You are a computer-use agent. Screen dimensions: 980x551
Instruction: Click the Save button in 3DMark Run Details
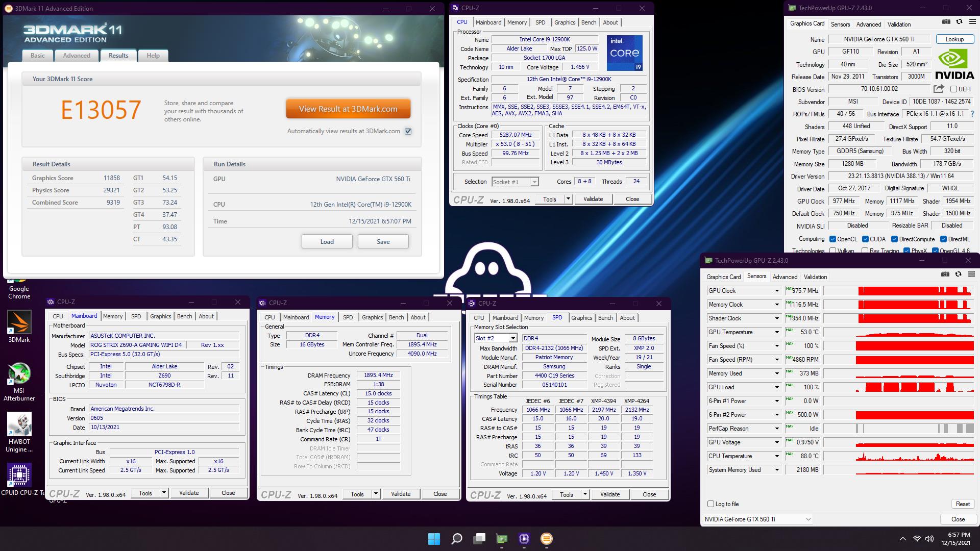(383, 241)
